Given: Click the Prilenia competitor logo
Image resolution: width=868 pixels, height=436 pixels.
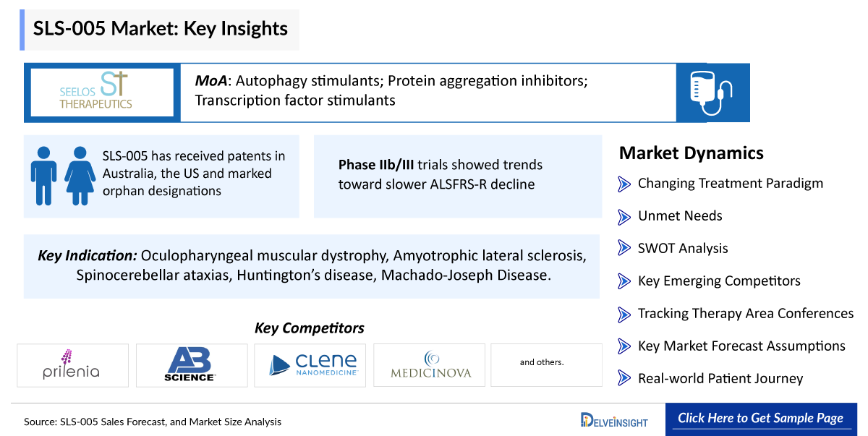Looking at the screenshot, I should pyautogui.click(x=72, y=365).
